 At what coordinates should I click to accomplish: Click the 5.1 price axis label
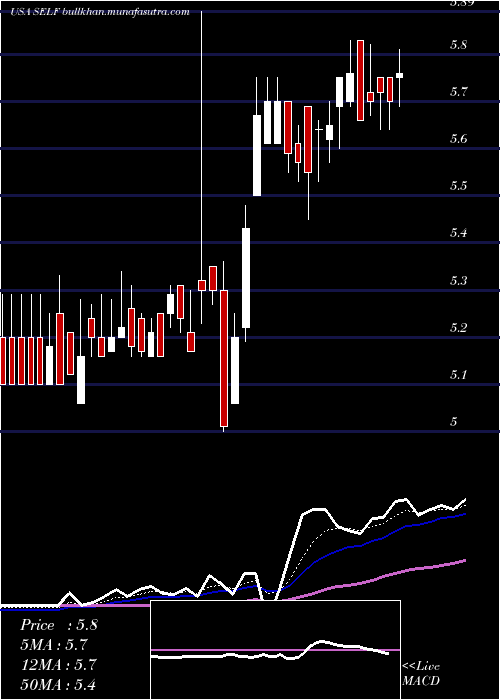click(x=458, y=375)
